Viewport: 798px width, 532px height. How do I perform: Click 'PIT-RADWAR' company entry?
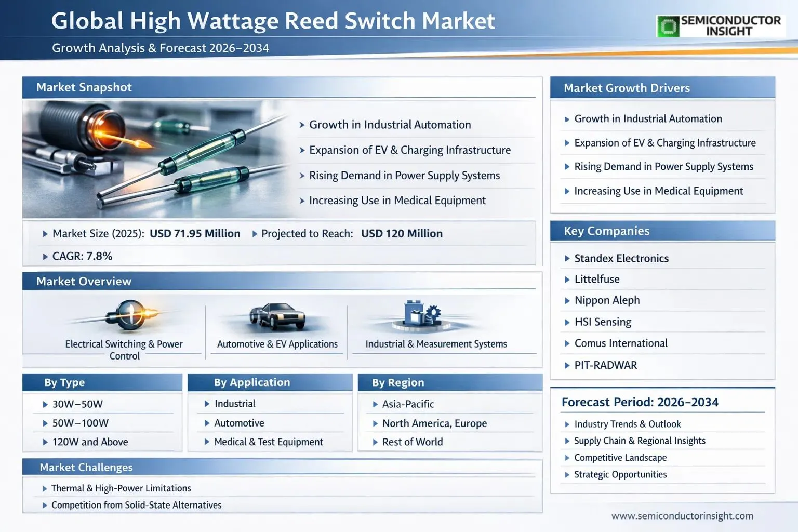605,365
